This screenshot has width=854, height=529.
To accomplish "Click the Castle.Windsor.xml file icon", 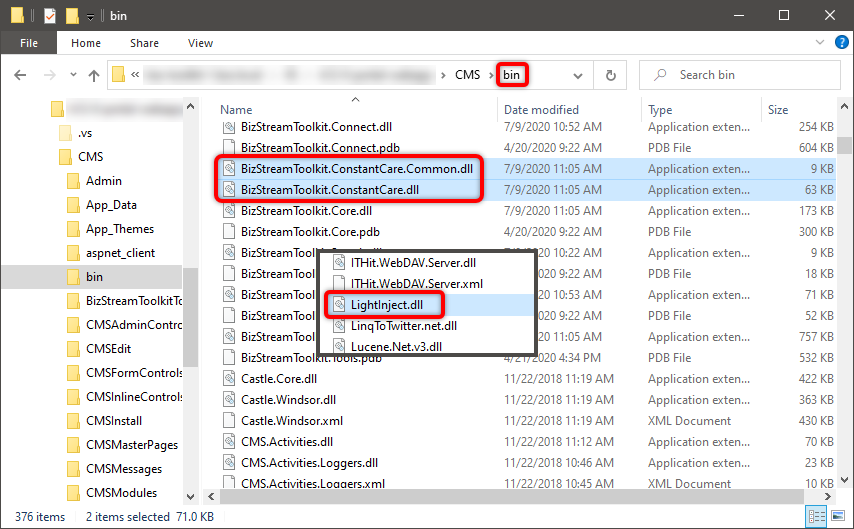I will pyautogui.click(x=229, y=421).
